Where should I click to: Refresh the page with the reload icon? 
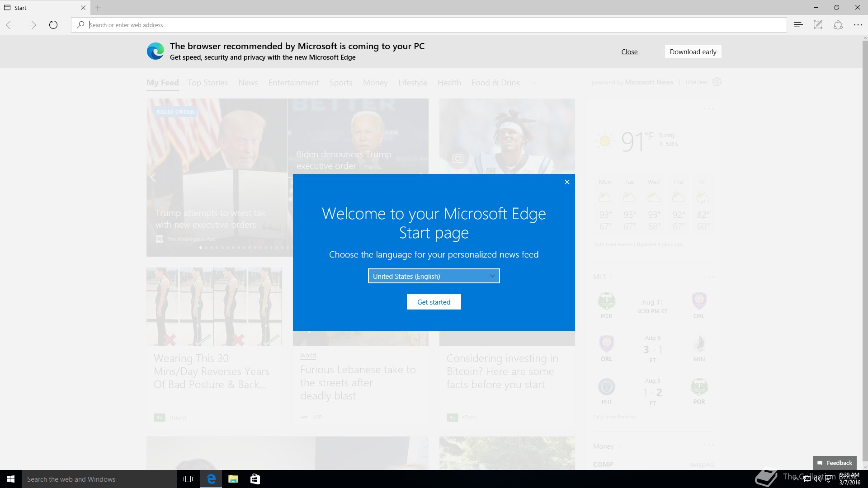pyautogui.click(x=53, y=25)
